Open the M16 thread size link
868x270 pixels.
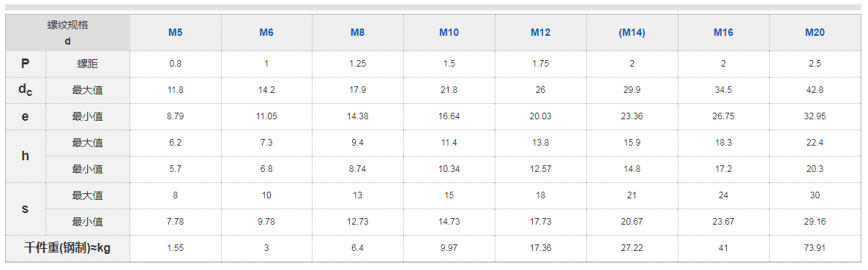tap(723, 33)
